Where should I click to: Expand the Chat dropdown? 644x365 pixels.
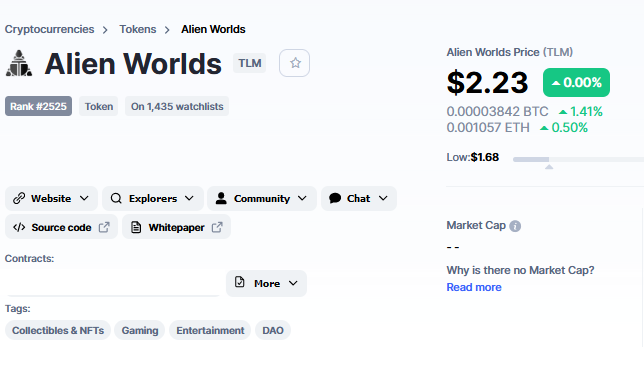coord(359,198)
